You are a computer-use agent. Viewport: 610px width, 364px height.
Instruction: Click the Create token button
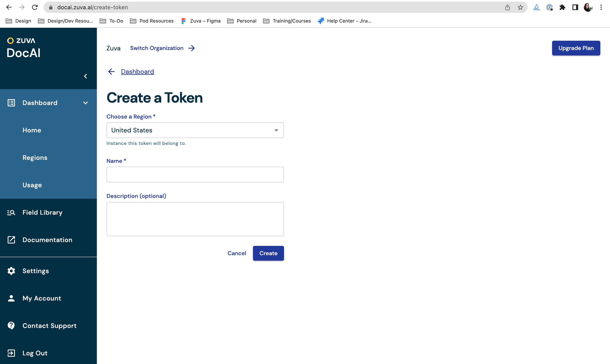268,254
